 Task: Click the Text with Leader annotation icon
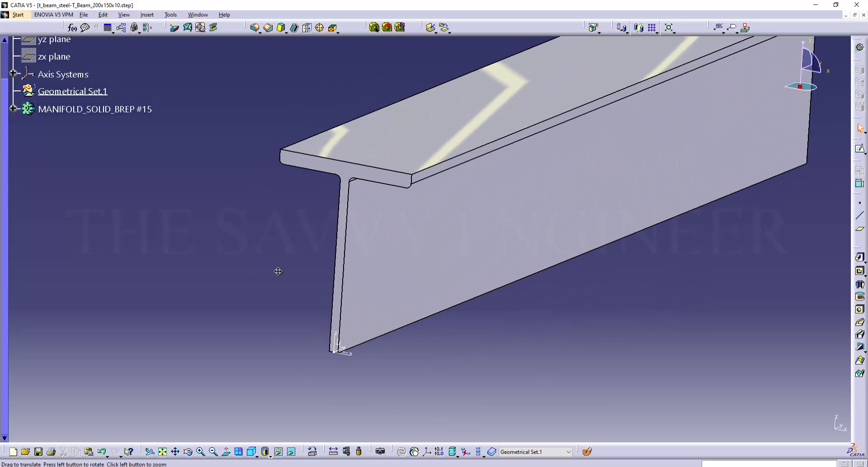718,28
